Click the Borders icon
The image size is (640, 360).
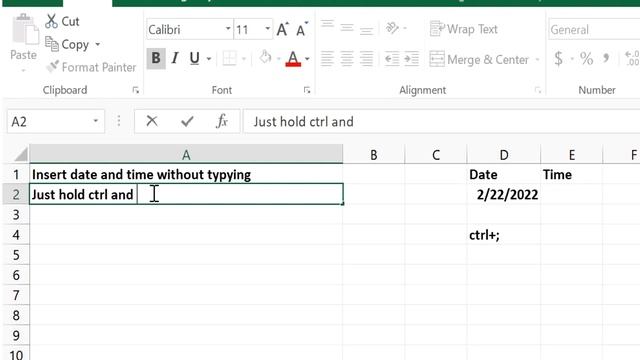(229, 58)
